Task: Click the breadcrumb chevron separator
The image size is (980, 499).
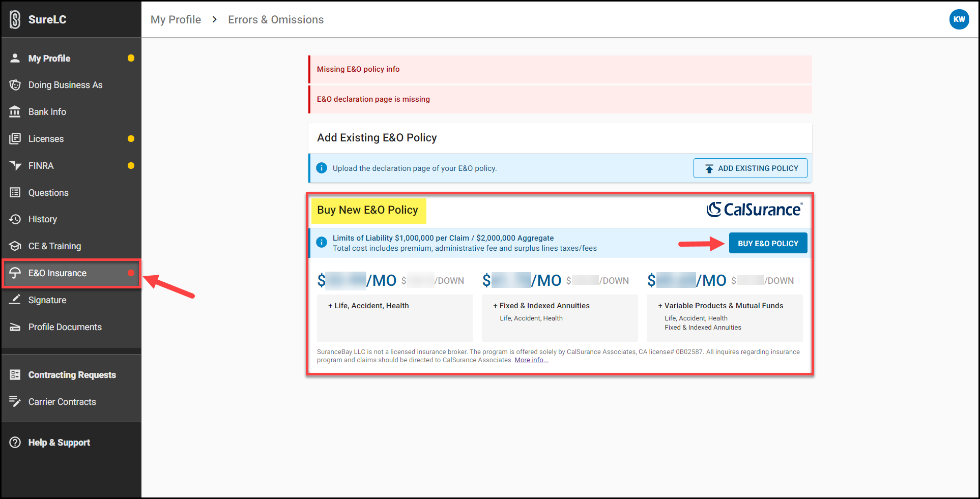Action: click(x=214, y=19)
